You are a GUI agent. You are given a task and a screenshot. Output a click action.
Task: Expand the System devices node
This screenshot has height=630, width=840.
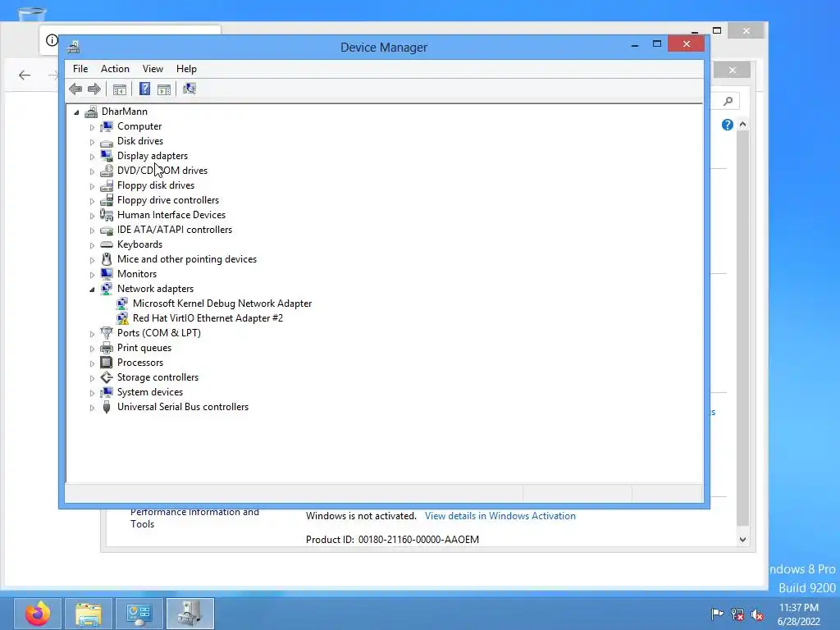click(92, 393)
